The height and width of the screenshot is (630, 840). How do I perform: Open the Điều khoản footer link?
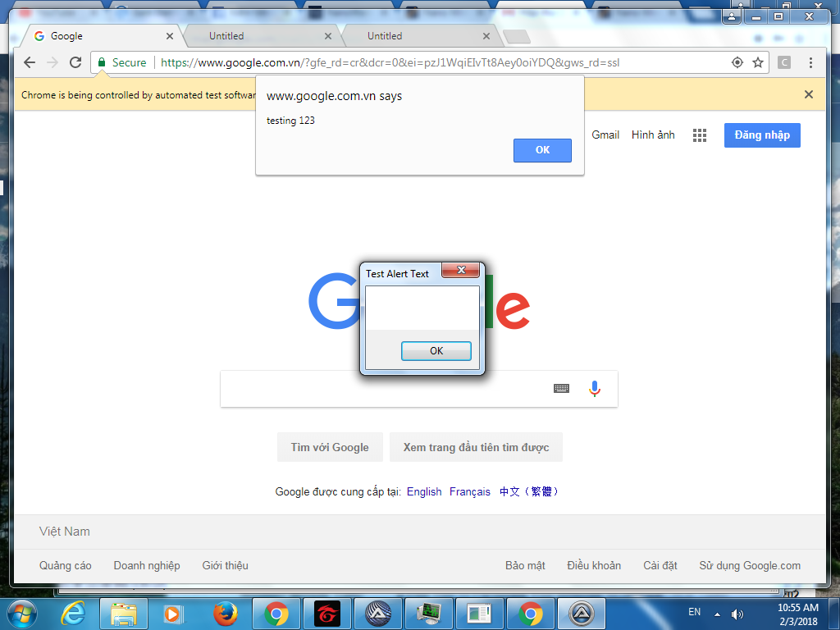pos(594,566)
